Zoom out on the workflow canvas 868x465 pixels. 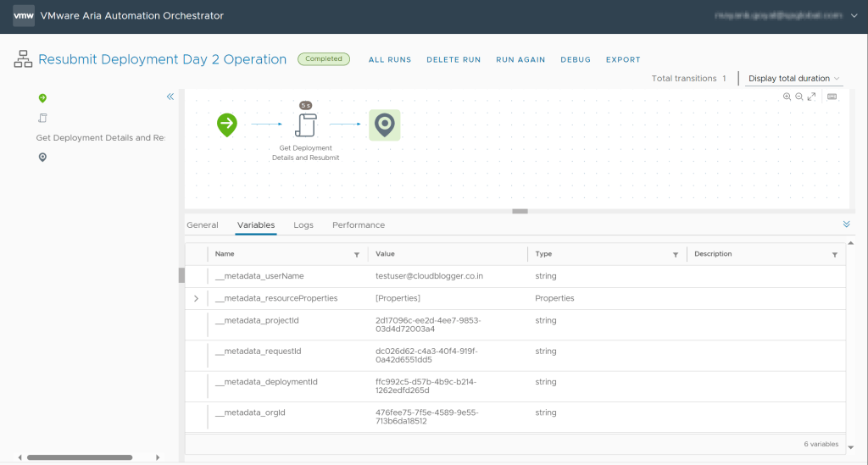[x=798, y=97]
